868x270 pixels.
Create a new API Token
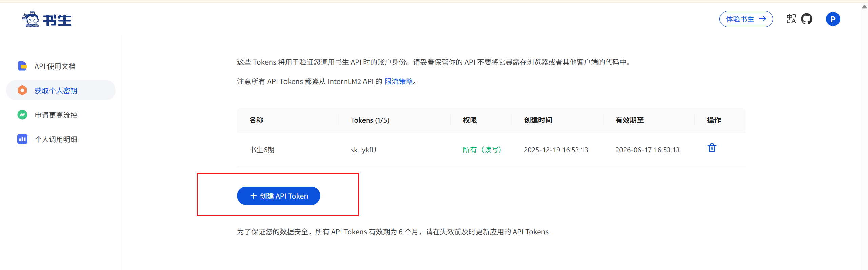(x=278, y=196)
